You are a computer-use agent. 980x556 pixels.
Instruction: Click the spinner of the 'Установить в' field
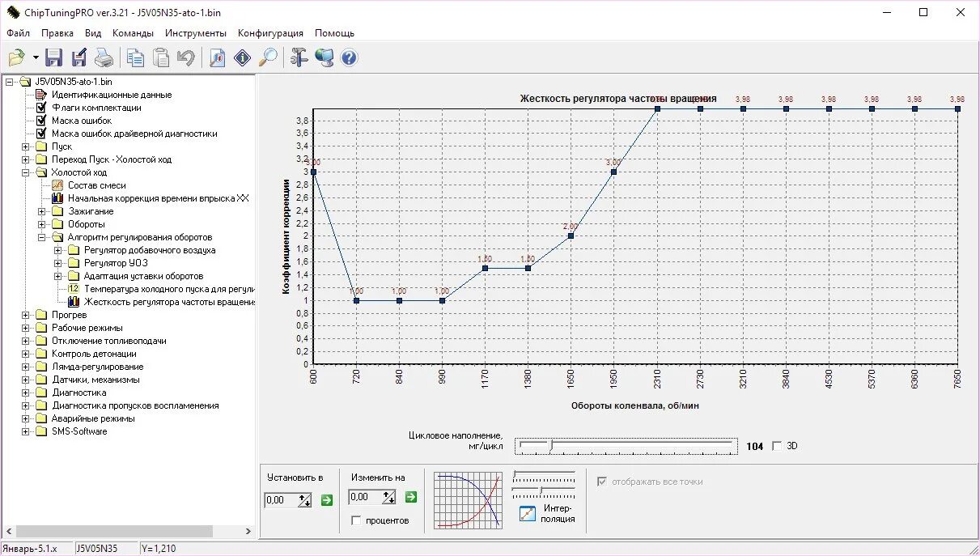pyautogui.click(x=305, y=500)
